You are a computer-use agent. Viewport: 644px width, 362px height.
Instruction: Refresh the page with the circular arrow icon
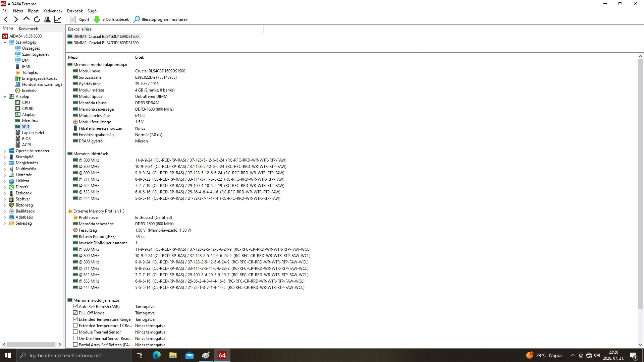[x=37, y=19]
